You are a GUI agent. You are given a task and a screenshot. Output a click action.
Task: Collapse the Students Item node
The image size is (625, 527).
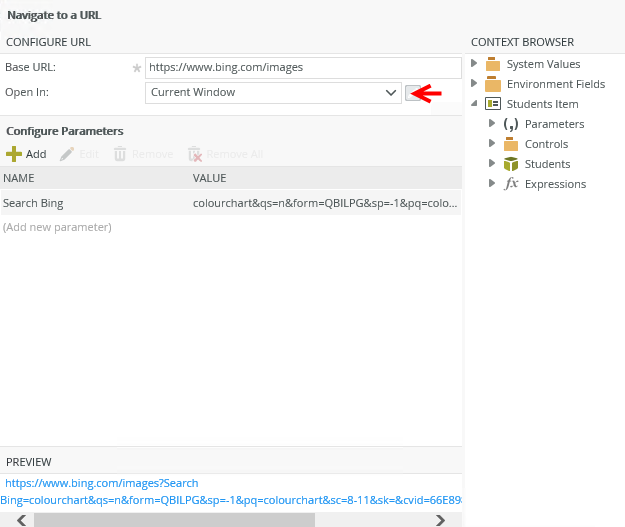tap(474, 104)
